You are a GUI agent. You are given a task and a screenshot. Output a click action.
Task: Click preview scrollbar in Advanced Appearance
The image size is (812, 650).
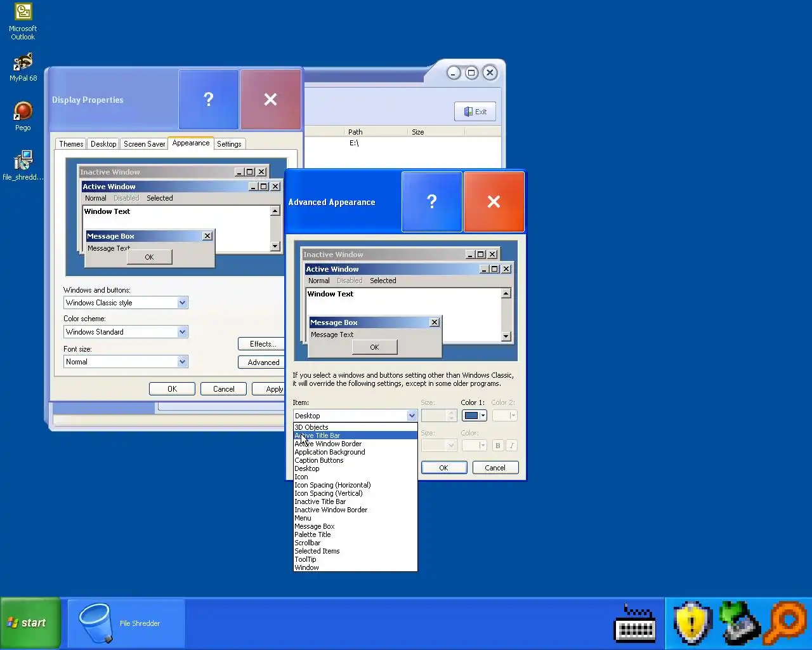[x=506, y=315]
